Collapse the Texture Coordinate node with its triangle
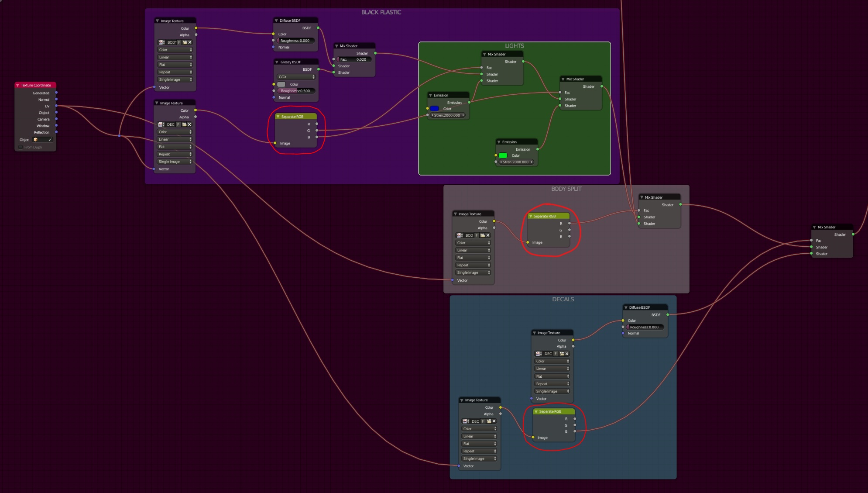 click(x=17, y=85)
